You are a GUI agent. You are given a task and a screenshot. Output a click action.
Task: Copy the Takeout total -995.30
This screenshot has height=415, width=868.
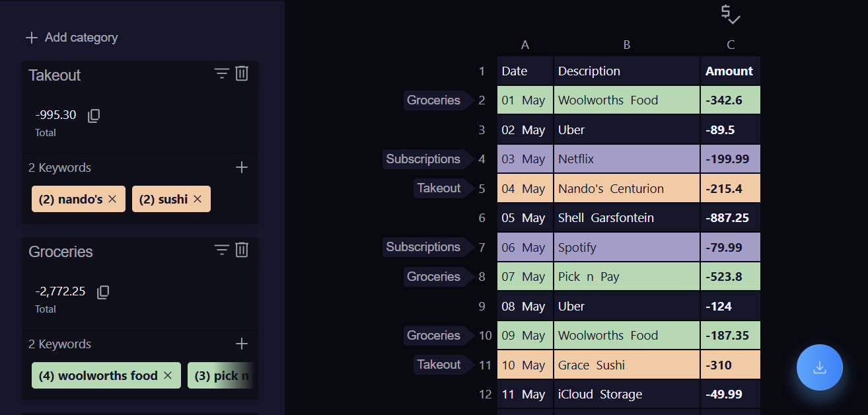click(x=94, y=116)
